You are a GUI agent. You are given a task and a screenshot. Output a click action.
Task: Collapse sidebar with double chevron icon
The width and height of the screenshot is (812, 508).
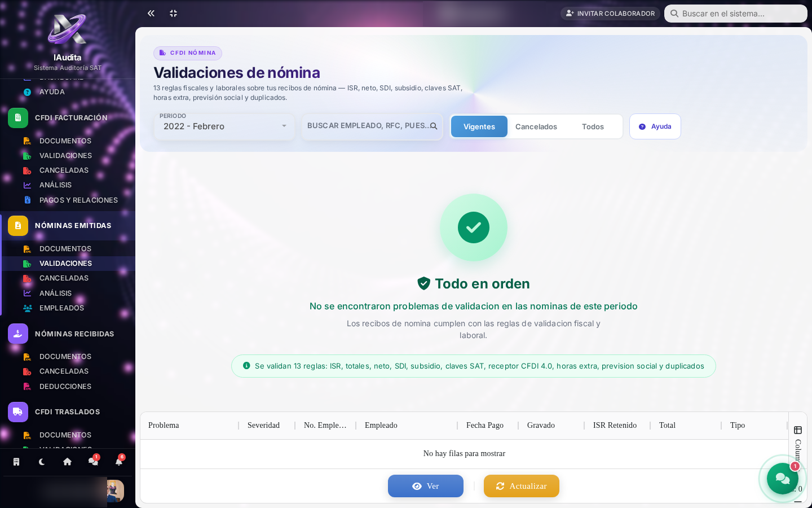coord(151,13)
